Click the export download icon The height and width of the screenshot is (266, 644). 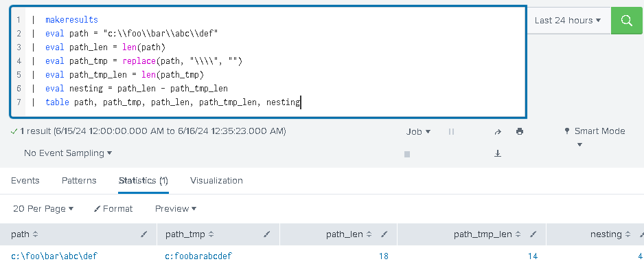pos(498,153)
